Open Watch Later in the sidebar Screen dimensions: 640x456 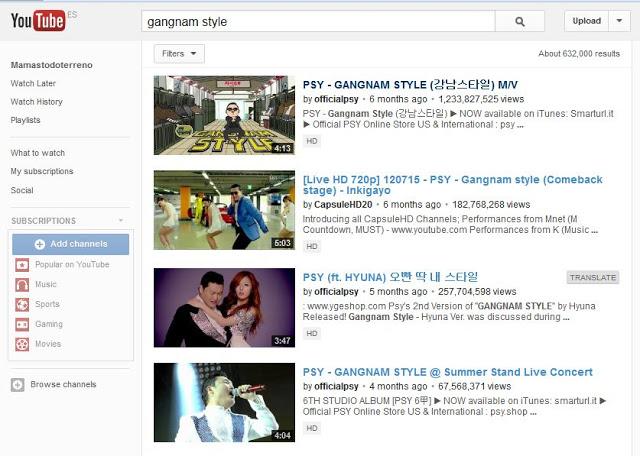[33, 83]
